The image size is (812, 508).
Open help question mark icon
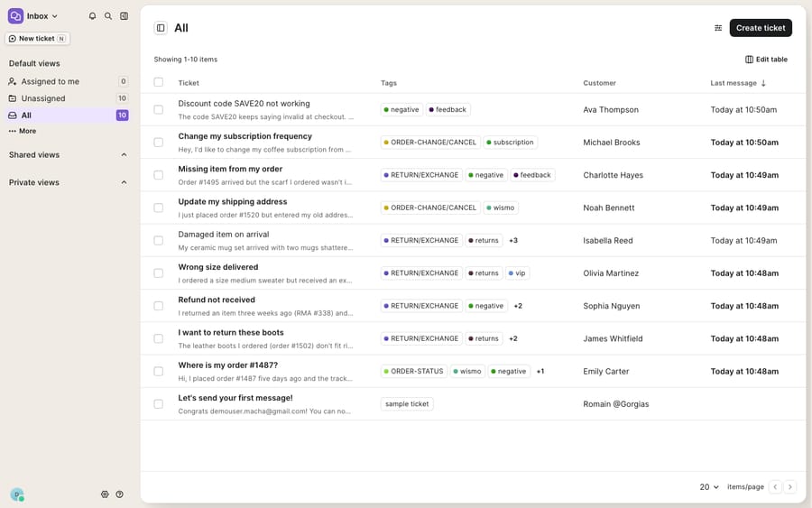[120, 494]
